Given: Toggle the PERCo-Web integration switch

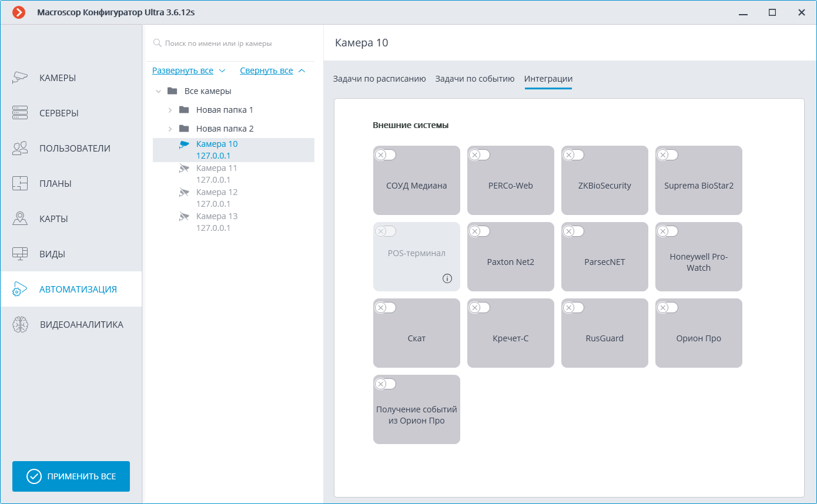Looking at the screenshot, I should click(x=480, y=155).
